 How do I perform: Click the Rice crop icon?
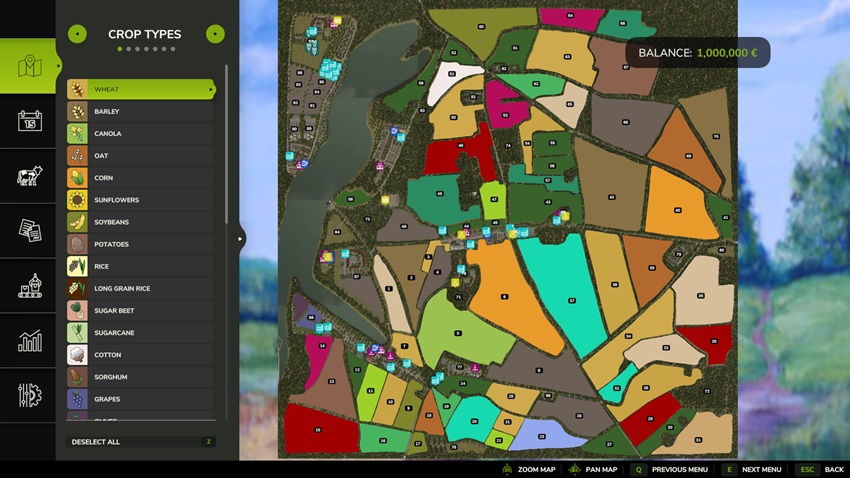click(78, 267)
